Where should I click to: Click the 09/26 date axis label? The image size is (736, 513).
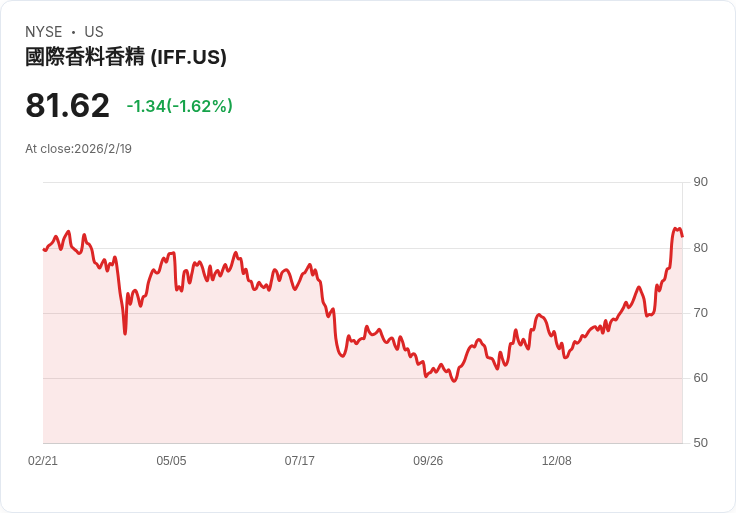[428, 460]
